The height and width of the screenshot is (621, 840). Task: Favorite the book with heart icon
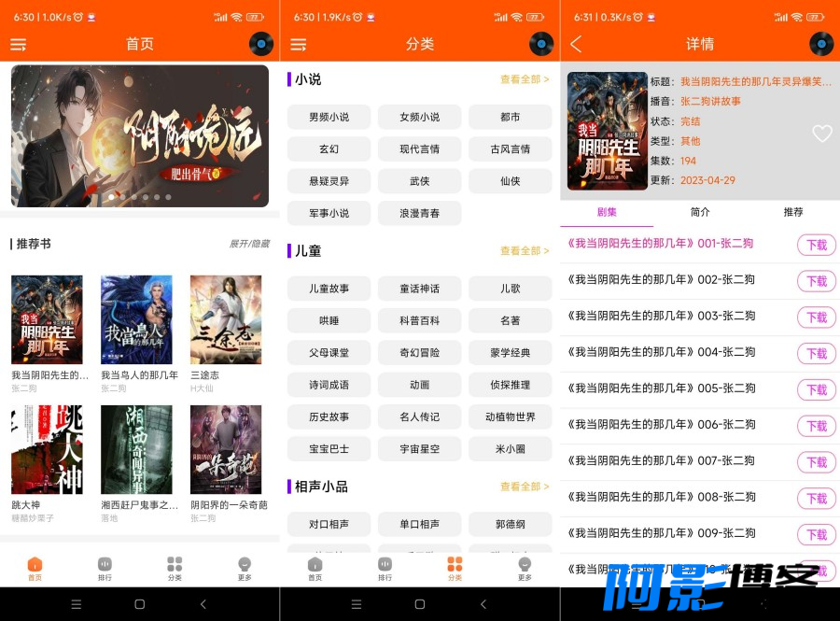click(821, 133)
